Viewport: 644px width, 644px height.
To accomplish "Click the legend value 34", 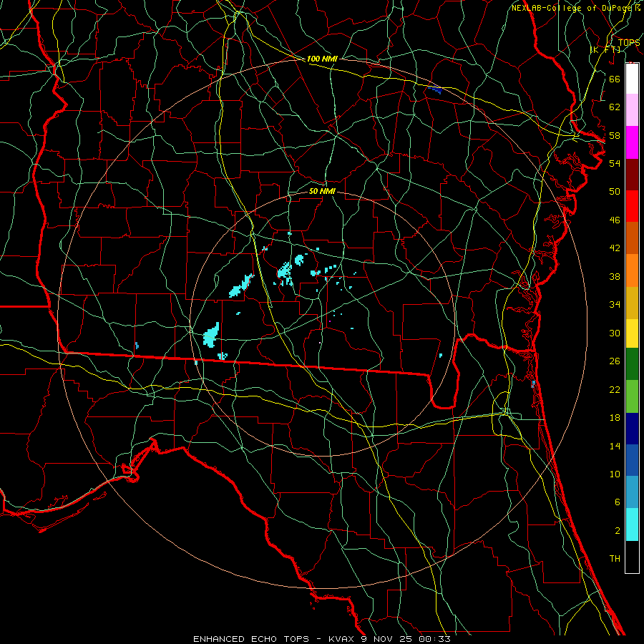I will click(615, 304).
